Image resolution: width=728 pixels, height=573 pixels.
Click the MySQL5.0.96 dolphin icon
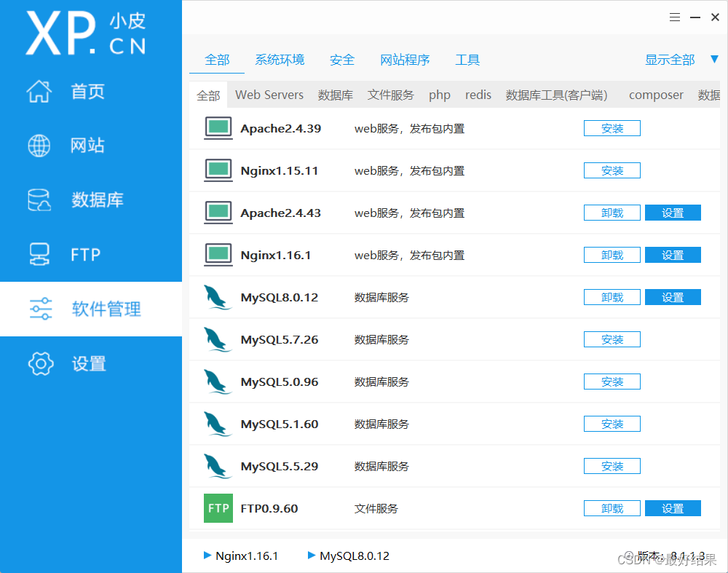[218, 382]
